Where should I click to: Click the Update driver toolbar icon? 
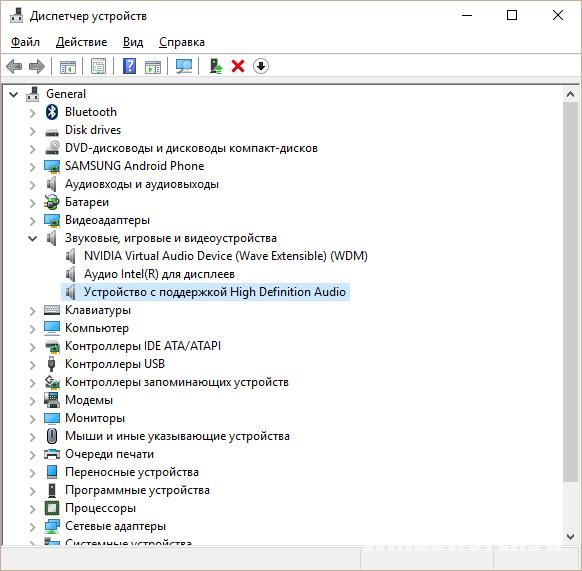[216, 67]
